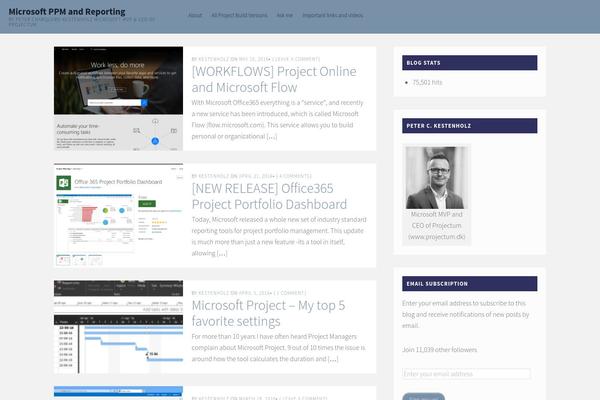Open the Microsoft PPM and Reporting site title
This screenshot has width=600, height=400.
click(67, 12)
